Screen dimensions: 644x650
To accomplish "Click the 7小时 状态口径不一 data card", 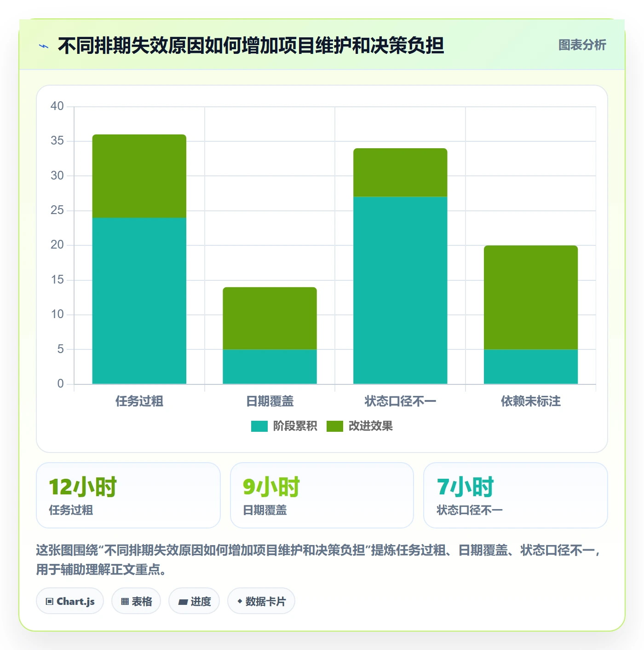I will pos(516,495).
